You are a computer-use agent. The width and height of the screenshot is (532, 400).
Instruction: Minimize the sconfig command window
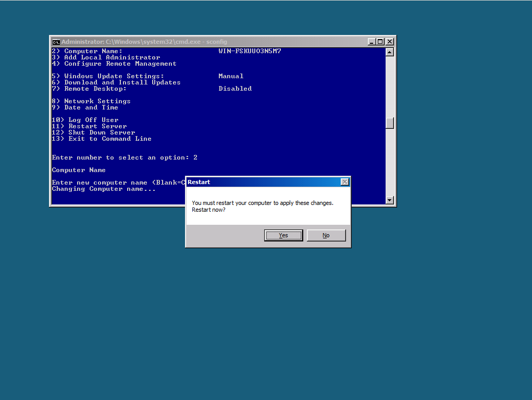tap(371, 42)
